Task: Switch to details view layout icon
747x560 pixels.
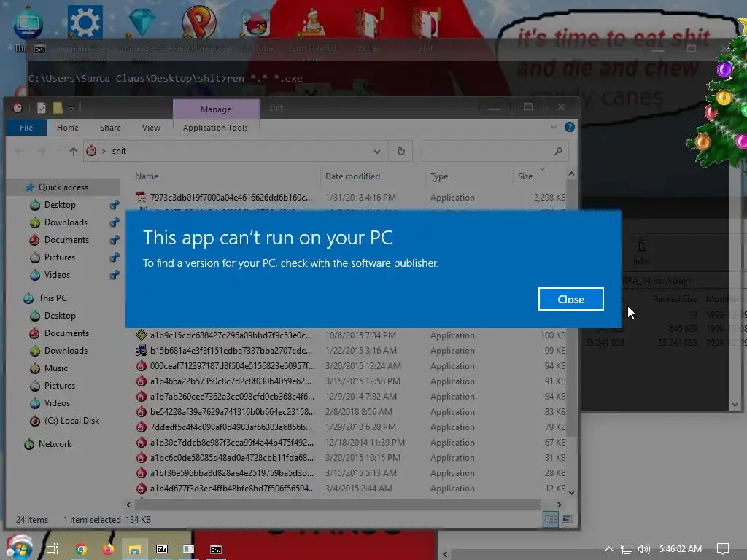Action: coord(551,519)
